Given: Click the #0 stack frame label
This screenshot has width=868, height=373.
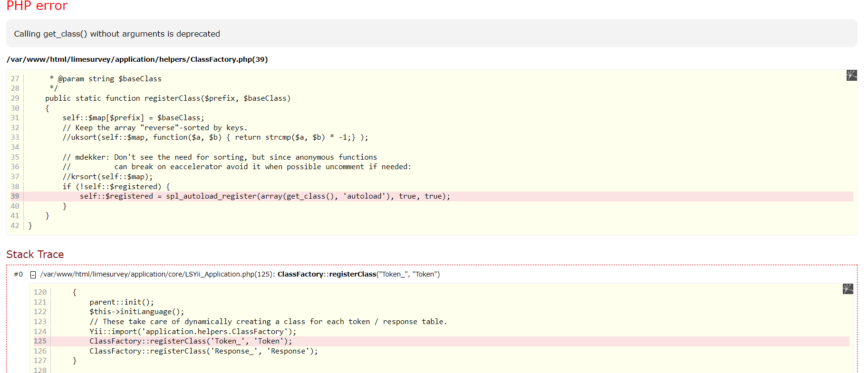Looking at the screenshot, I should pyautogui.click(x=18, y=274).
